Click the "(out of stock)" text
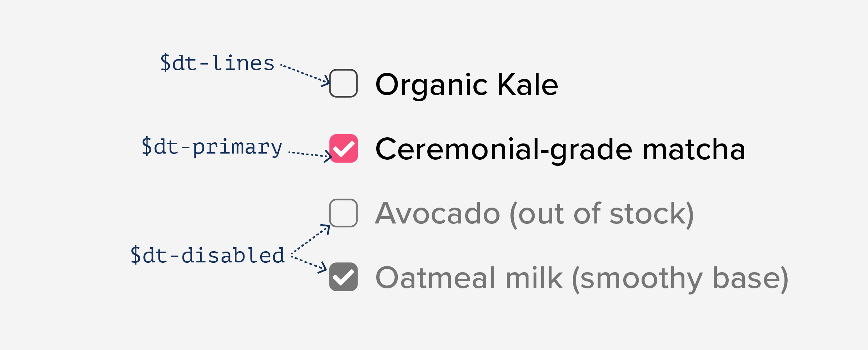 coord(602,214)
